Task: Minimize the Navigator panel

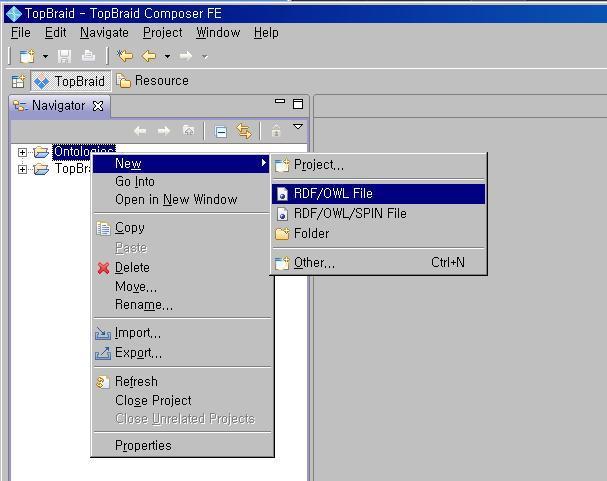Action: pos(279,101)
